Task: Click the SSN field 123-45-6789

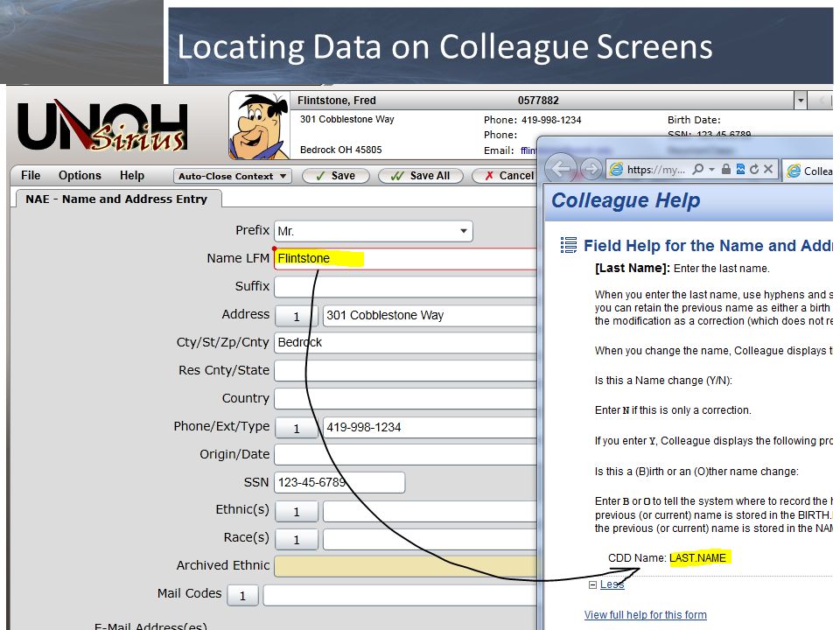Action: pyautogui.click(x=339, y=482)
